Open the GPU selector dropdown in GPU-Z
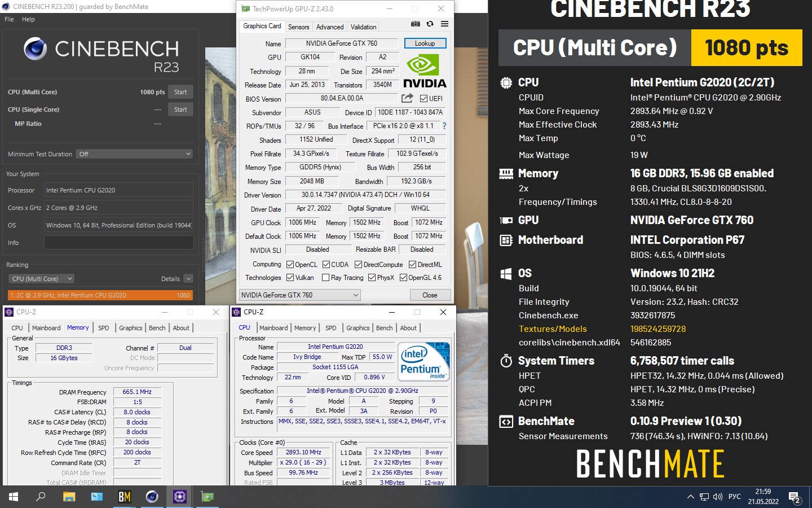Viewport: 812px width, 508px height. point(300,295)
